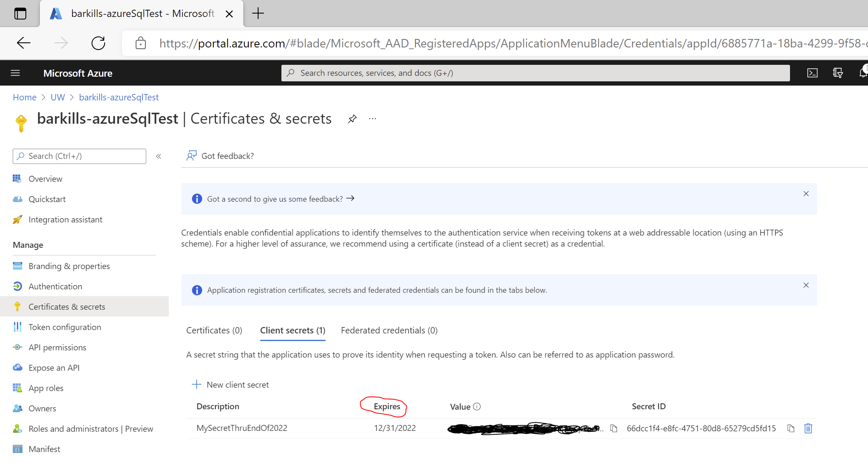868x469 pixels.
Task: Click the Manage section heading
Action: point(28,245)
